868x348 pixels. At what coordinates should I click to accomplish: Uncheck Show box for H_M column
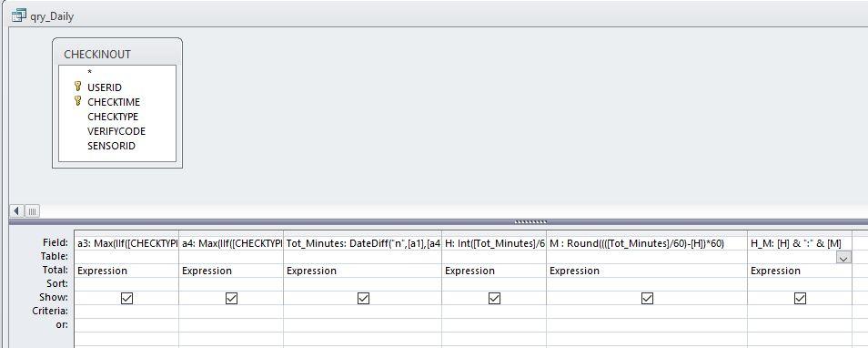(x=800, y=298)
